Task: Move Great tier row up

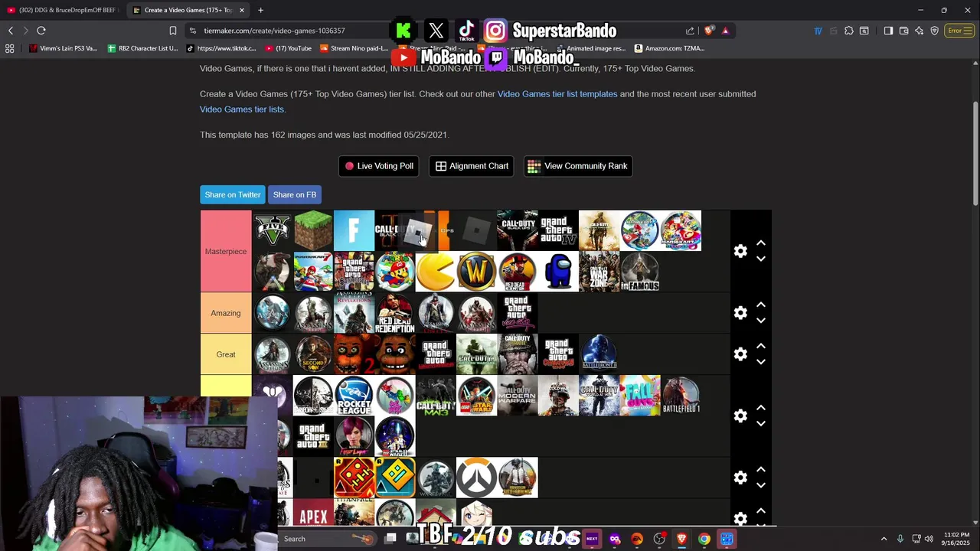Action: click(x=761, y=346)
